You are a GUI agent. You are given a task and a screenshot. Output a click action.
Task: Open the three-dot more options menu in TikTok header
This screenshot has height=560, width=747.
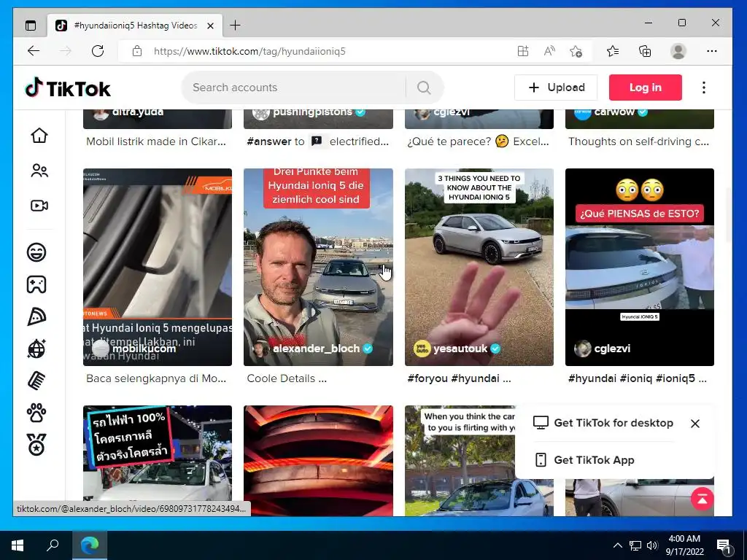coord(704,87)
